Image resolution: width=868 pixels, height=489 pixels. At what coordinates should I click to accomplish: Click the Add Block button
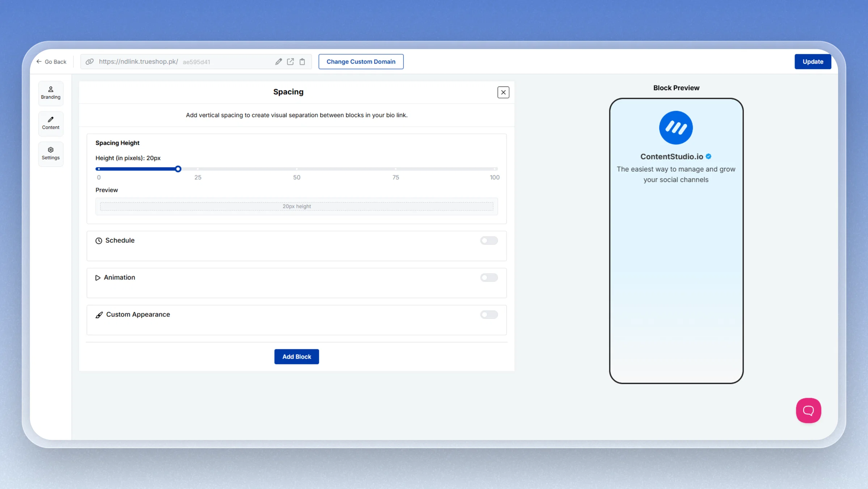296,357
